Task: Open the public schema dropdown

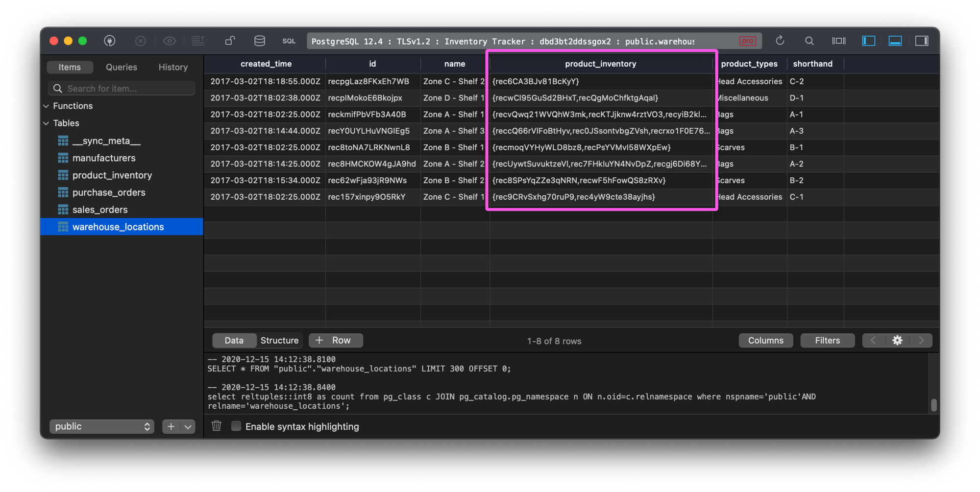Action: [x=102, y=426]
